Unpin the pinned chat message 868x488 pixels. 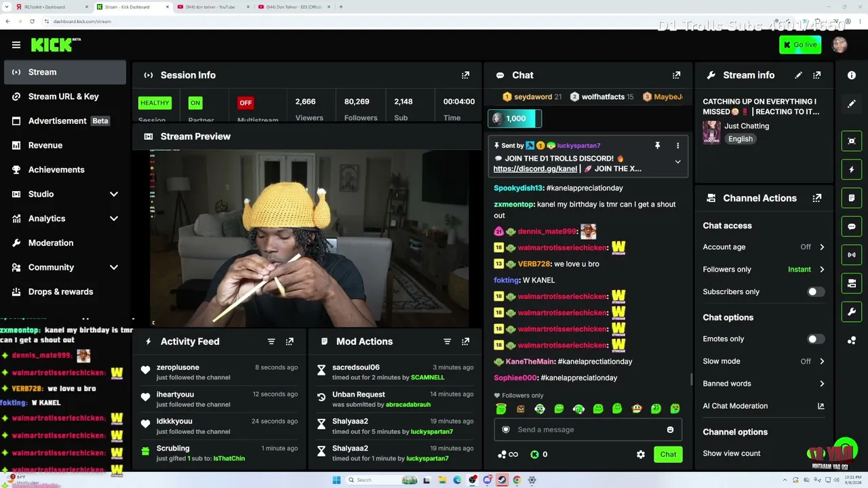click(x=657, y=146)
